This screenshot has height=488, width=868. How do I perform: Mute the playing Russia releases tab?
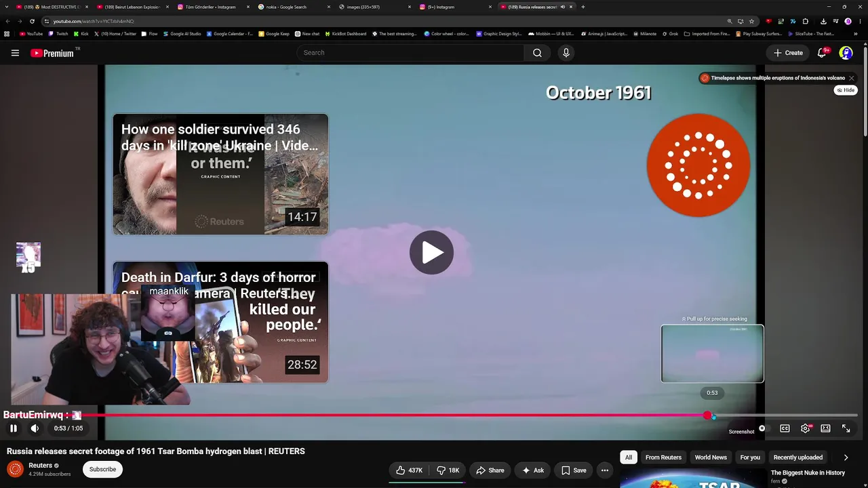(x=562, y=7)
